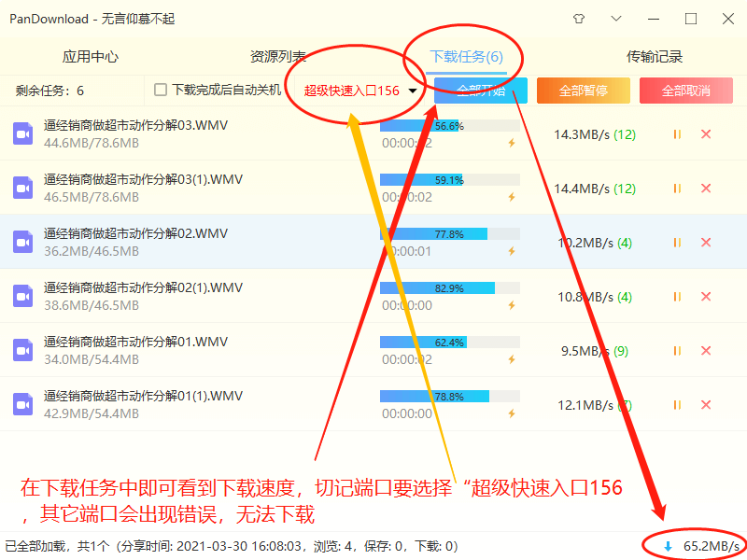Screen dimensions: 747x560
Task: Click progress bar of 通经销商做超市动作分解02(1).WMV
Action: point(449,288)
